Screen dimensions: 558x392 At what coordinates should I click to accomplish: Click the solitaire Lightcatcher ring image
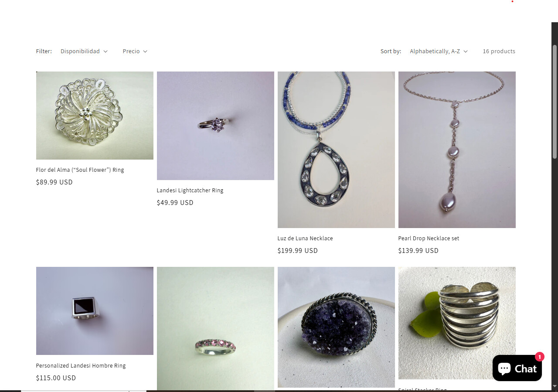point(215,126)
